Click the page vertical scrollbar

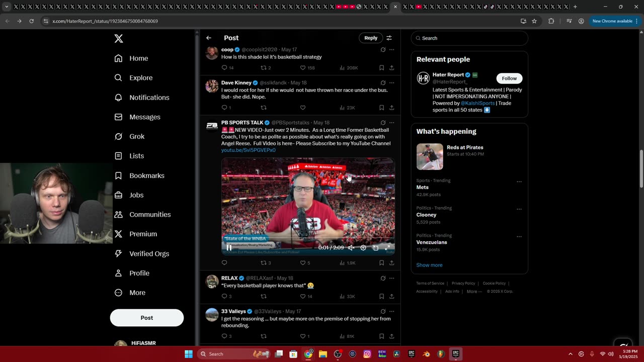(641, 168)
